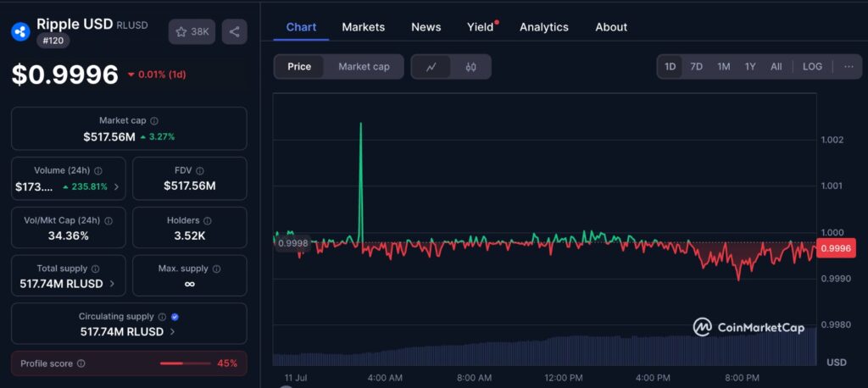
Task: Expand Volume (24h) details chevron
Action: [116, 187]
